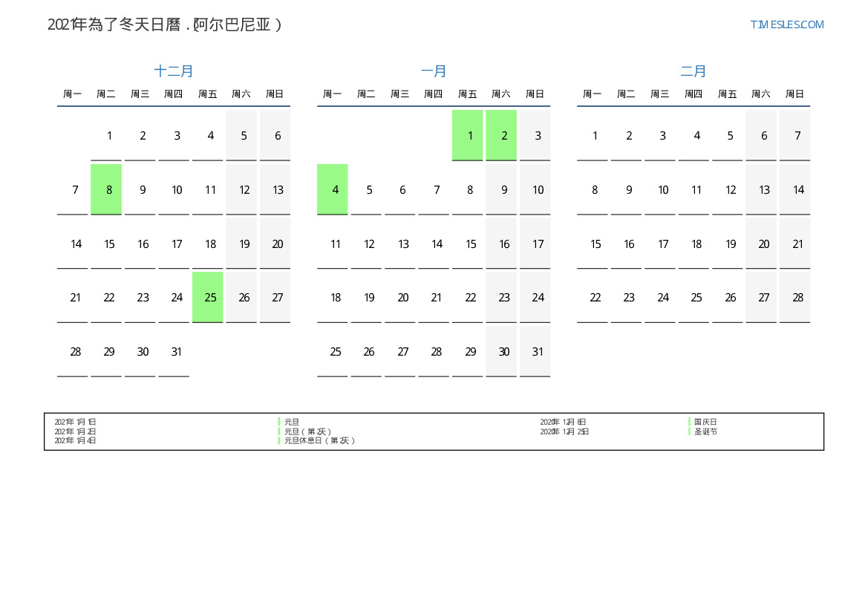
Task: Choose December 31 in 十二月 calendar
Action: [x=177, y=352]
